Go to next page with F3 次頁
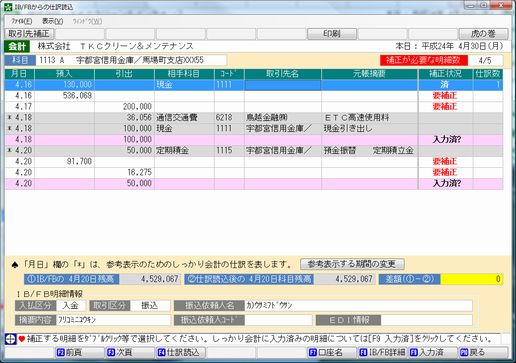This screenshot has height=363, width=516. point(129,352)
